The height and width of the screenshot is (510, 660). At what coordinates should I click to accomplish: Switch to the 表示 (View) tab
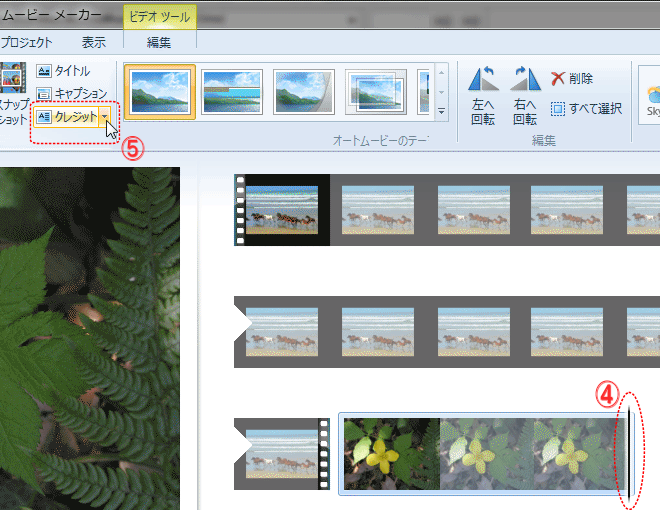[94, 42]
